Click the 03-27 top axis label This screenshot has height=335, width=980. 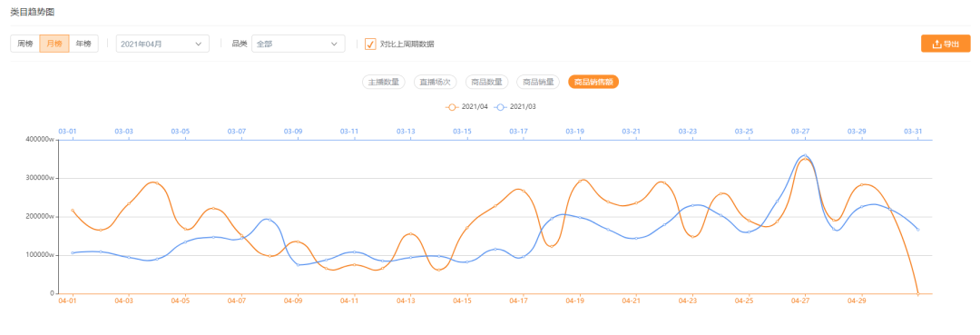point(800,132)
